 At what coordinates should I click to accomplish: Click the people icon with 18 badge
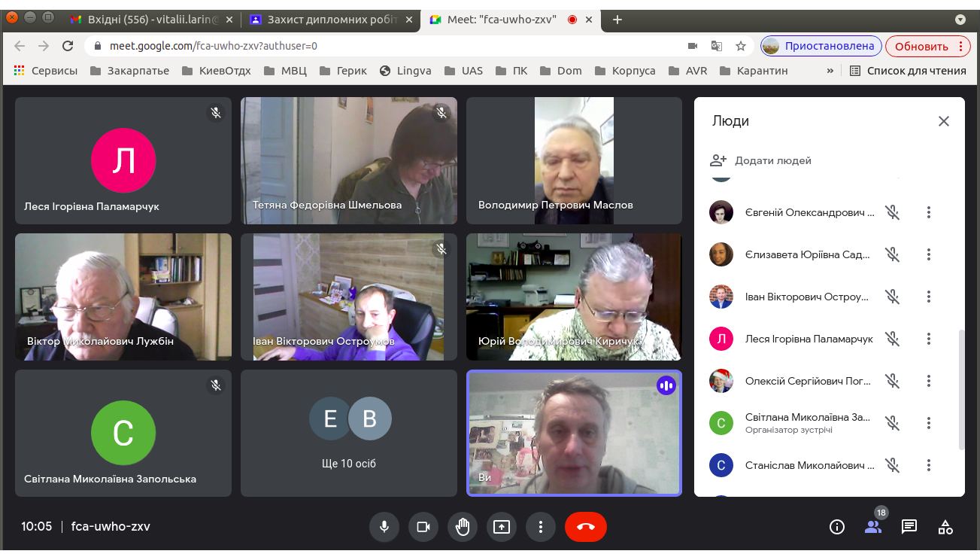pos(873,527)
